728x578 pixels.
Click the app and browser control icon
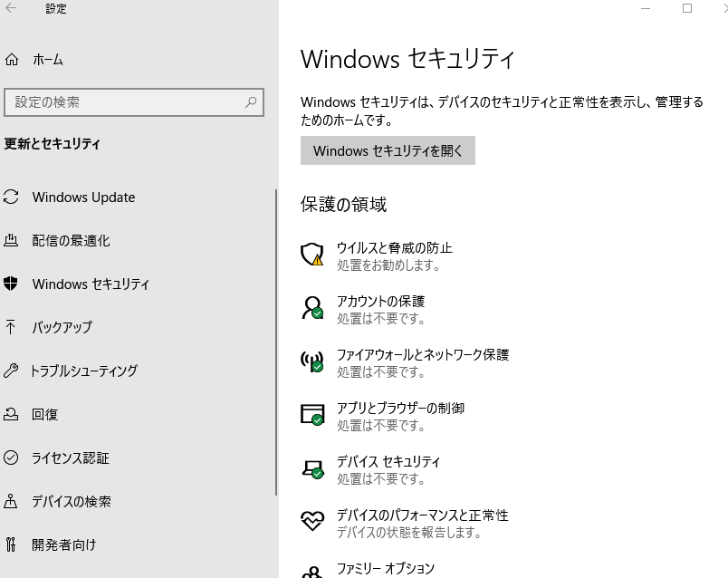[312, 414]
